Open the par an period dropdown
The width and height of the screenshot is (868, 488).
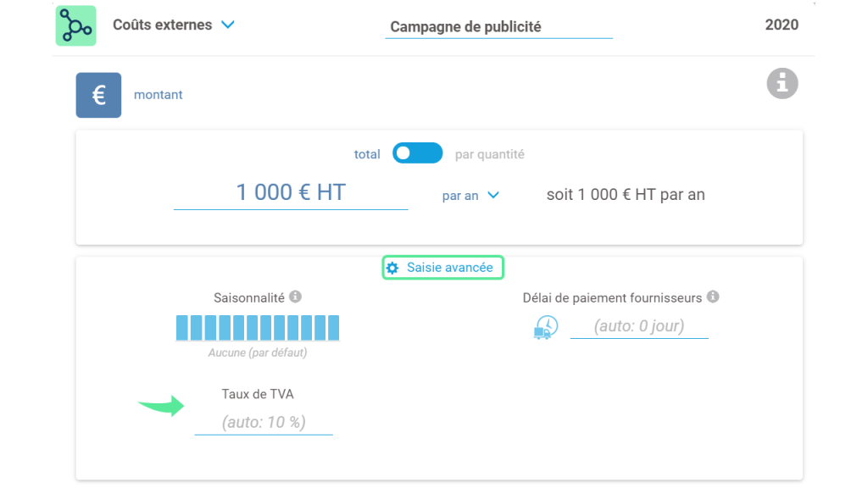470,196
